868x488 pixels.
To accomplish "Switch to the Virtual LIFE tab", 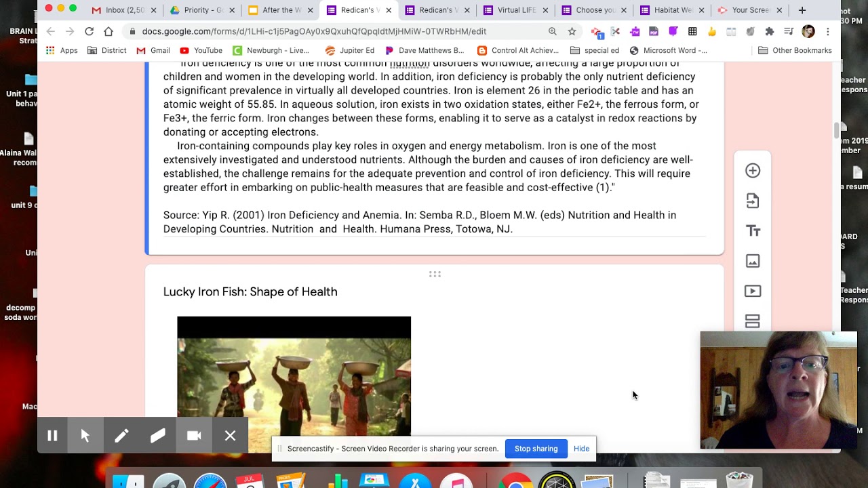I will pos(515,10).
